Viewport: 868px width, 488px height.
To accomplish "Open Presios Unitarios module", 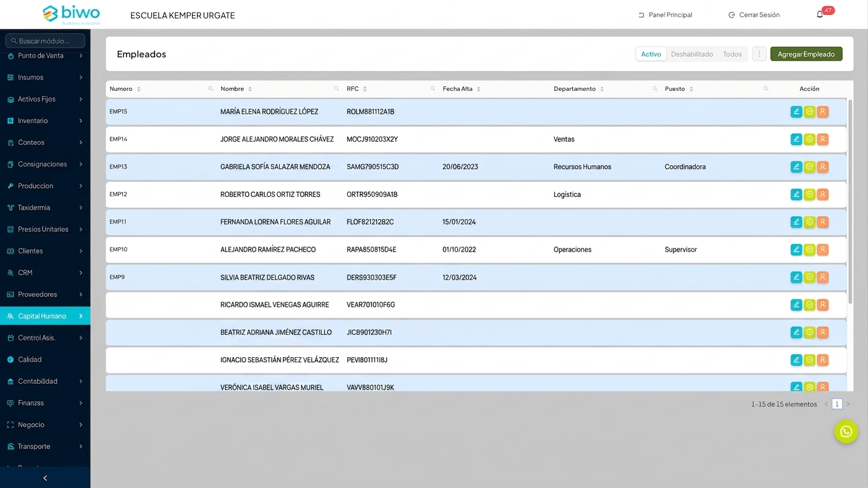I will pyautogui.click(x=45, y=229).
